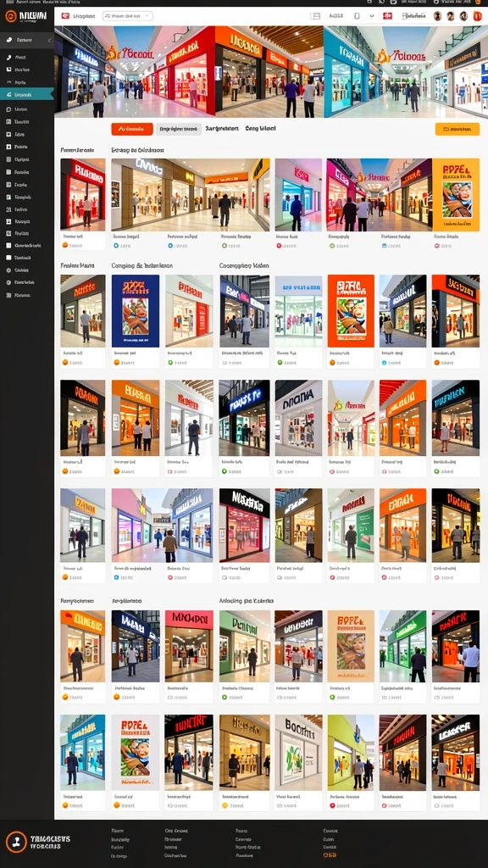Open the beige poster thumbnail
This screenshot has width=488, height=868.
coord(351,646)
